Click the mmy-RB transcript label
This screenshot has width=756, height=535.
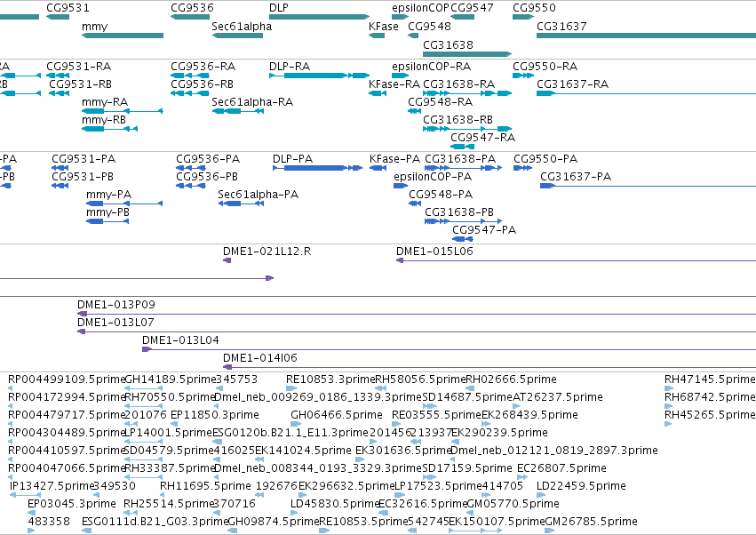(x=104, y=120)
